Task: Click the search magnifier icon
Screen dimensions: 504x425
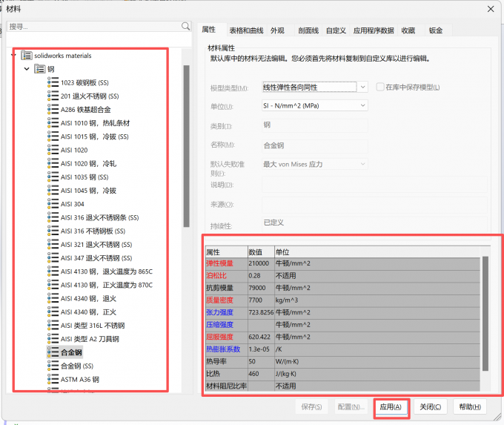Action: (185, 26)
